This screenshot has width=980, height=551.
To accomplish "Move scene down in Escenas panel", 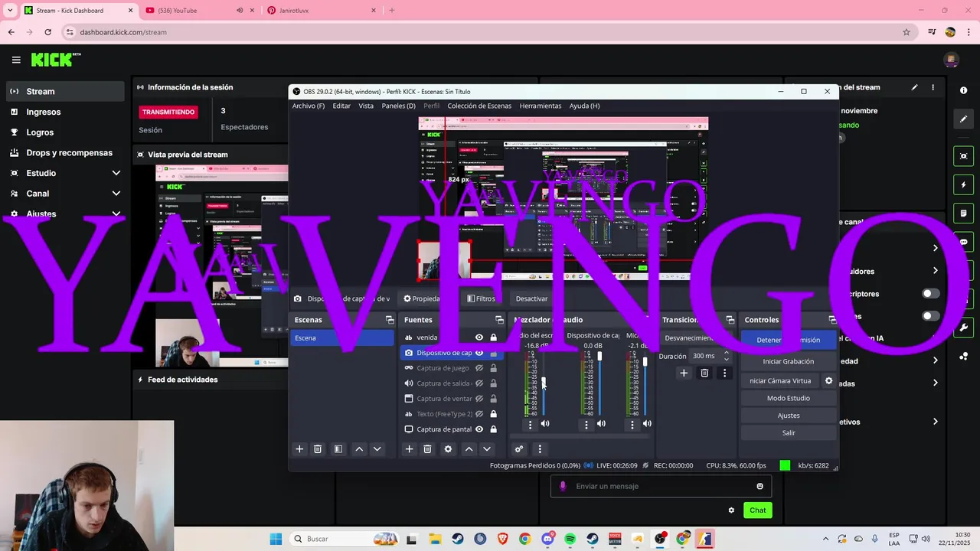I will click(x=377, y=449).
